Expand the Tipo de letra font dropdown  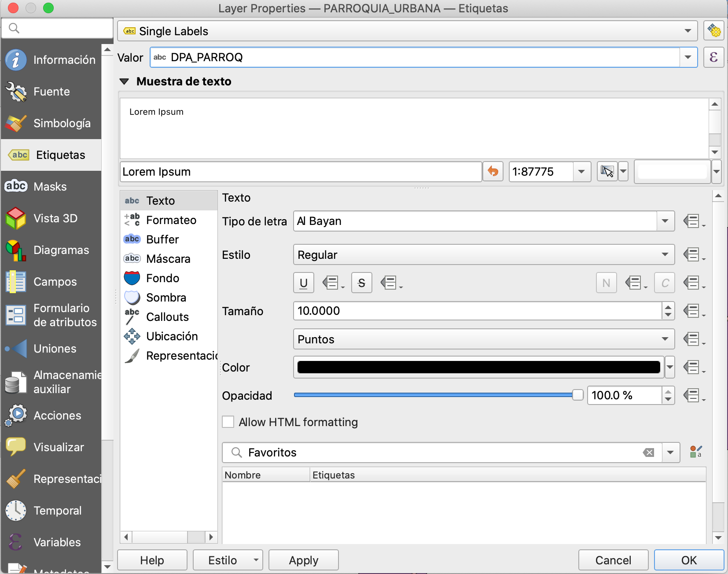point(665,221)
